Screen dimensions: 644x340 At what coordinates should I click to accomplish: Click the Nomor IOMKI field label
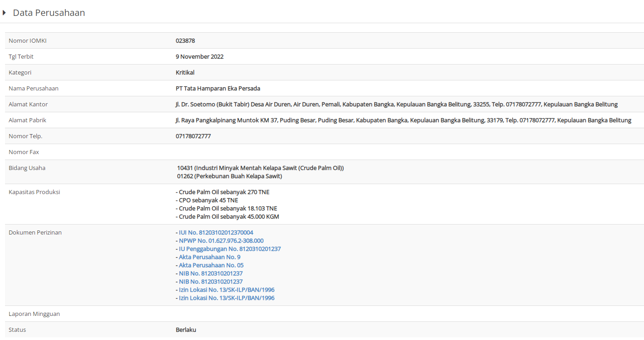(28, 41)
